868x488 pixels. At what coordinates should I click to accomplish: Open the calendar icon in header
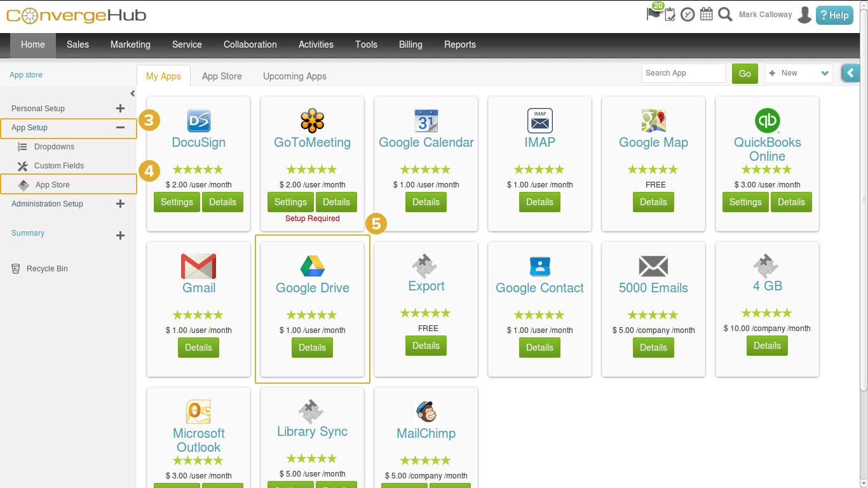click(706, 14)
